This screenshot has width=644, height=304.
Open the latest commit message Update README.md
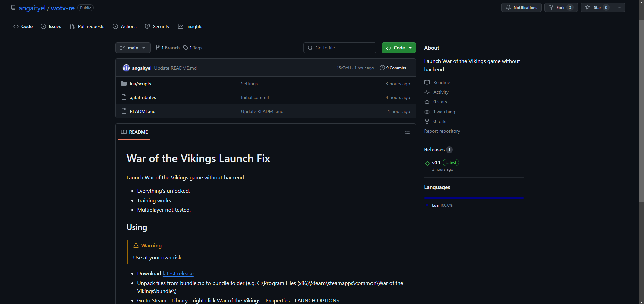(176, 68)
